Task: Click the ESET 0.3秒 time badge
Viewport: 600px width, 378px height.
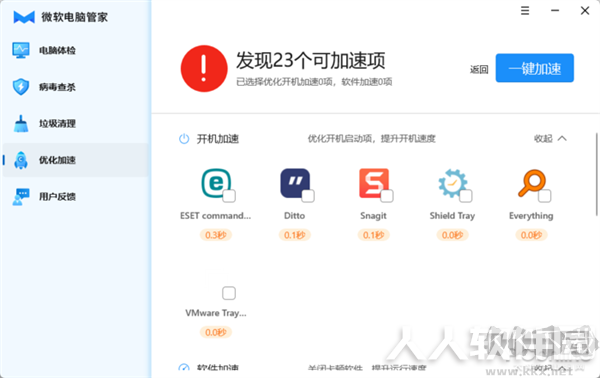Action: [216, 235]
